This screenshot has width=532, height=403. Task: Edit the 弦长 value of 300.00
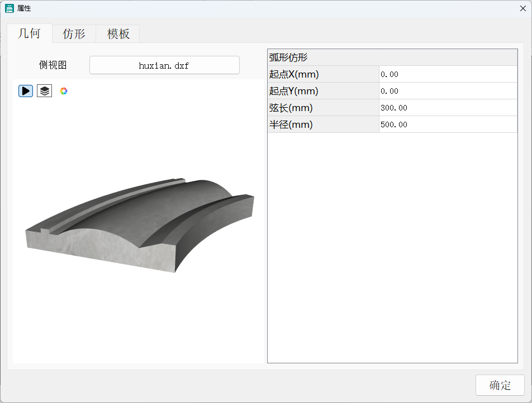click(447, 107)
